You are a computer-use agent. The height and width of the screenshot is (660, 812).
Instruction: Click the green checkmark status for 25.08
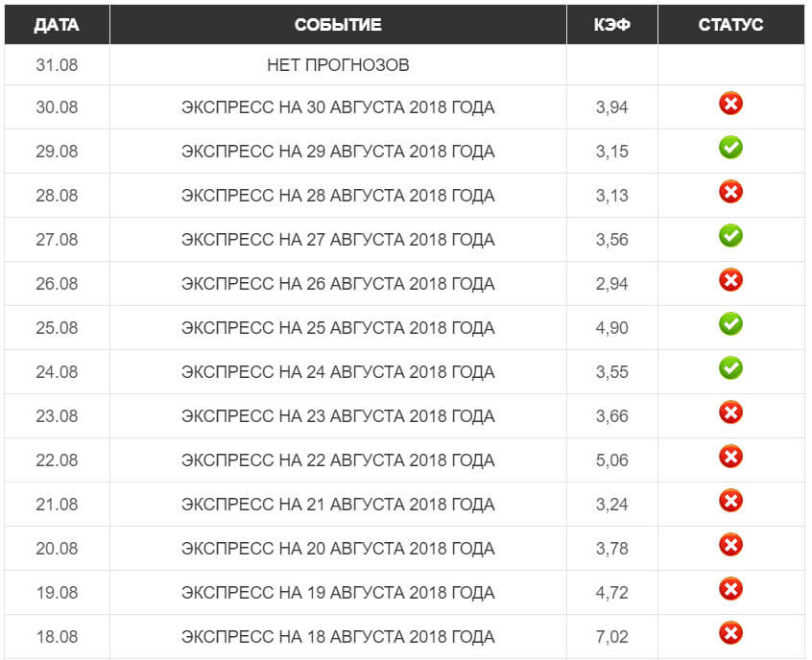point(730,325)
